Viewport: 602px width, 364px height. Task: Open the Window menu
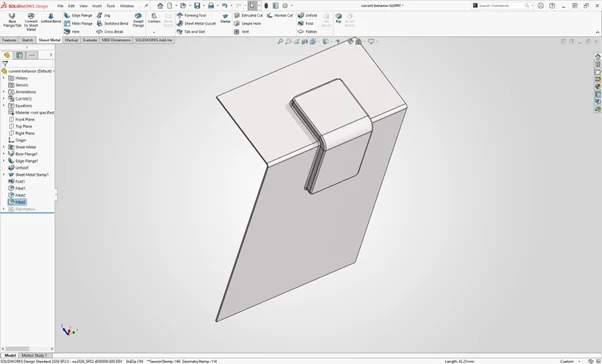(127, 6)
